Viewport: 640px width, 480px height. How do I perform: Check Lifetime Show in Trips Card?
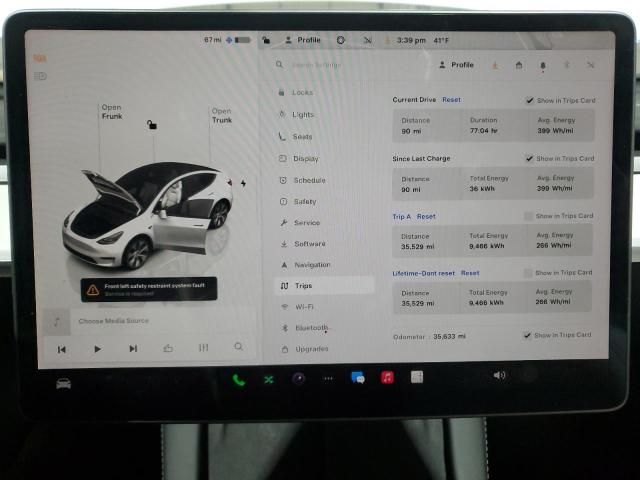[x=528, y=273]
